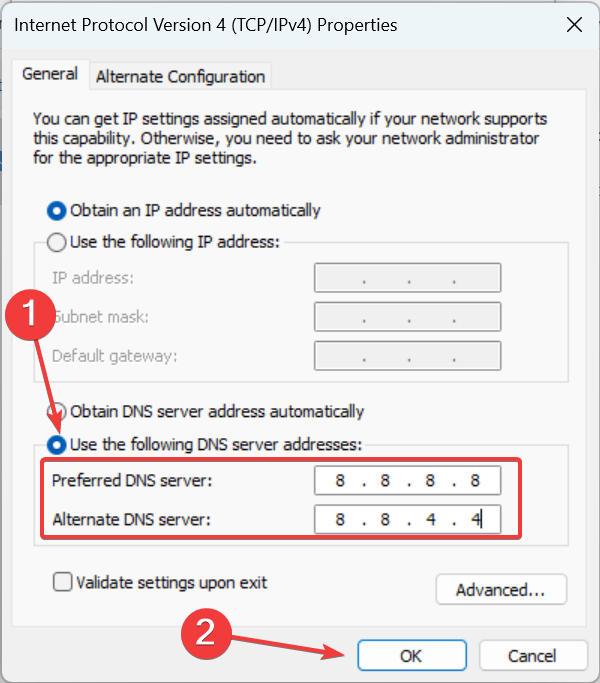
Task: Click third octet of Alternate DNS server
Action: [x=431, y=519]
